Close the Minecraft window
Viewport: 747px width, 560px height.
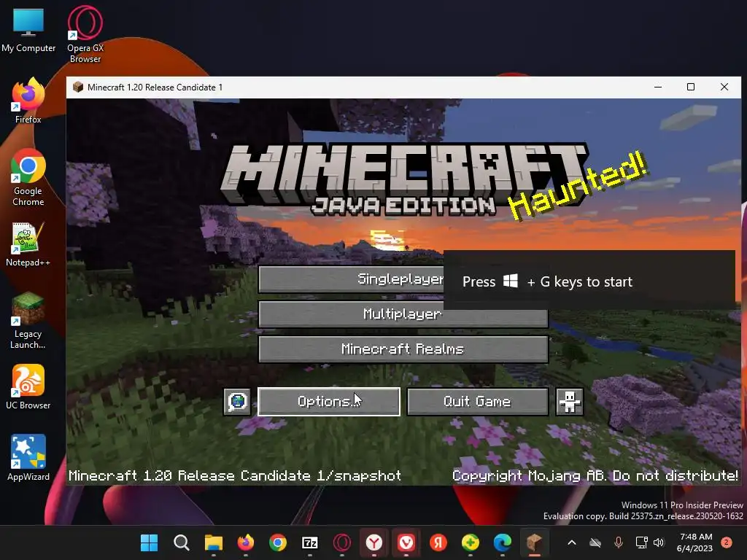724,87
